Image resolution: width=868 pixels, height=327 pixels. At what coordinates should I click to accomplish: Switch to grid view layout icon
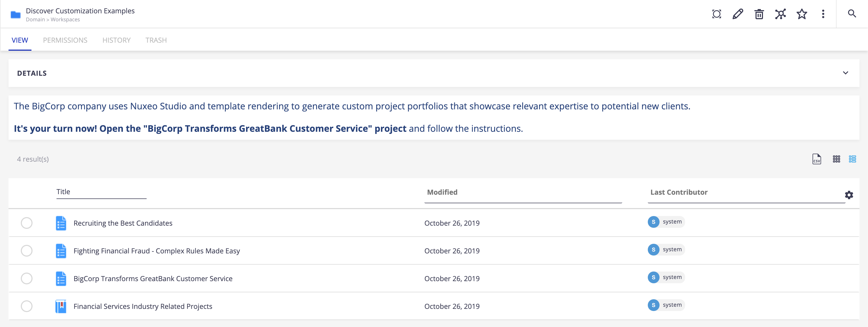836,159
